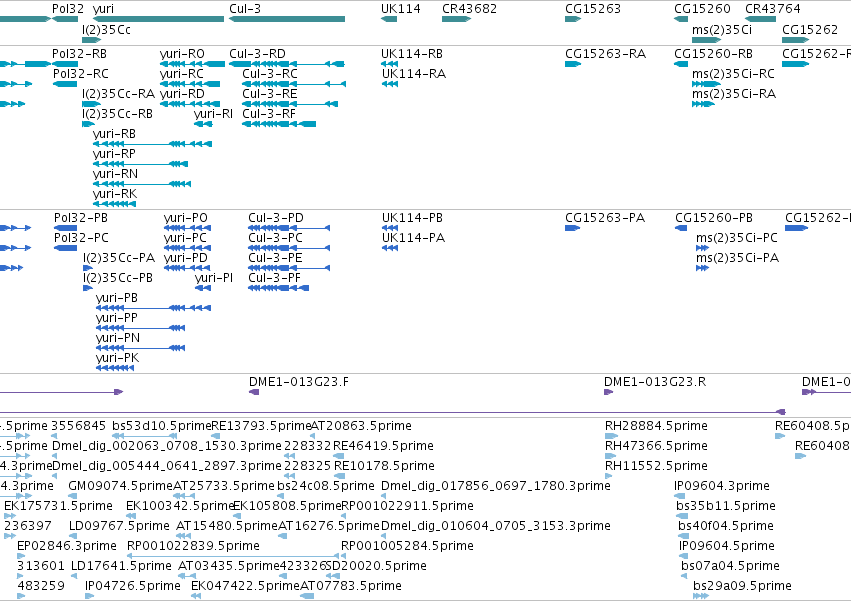Click transcript yuri-RB
Image resolution: width=851 pixels, height=601 pixels.
coord(114,134)
